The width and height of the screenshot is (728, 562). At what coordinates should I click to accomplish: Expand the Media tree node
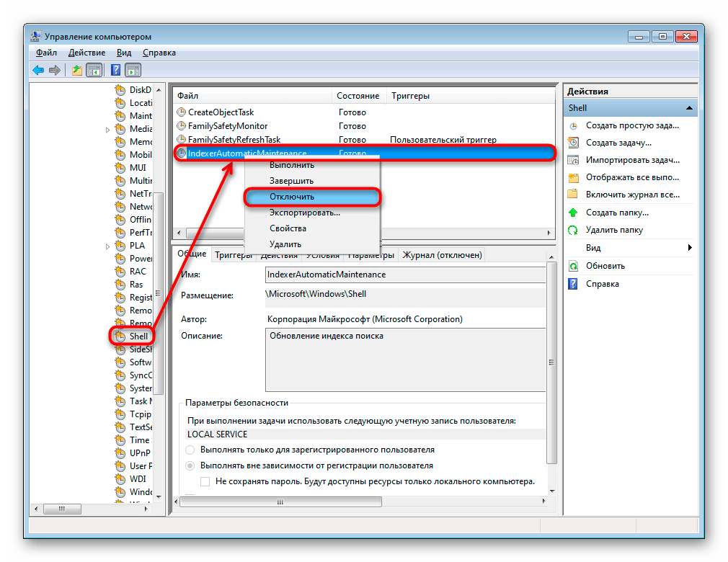tap(108, 130)
